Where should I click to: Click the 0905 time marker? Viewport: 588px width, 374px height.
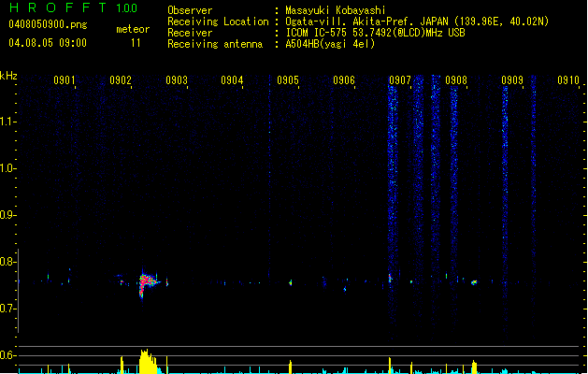(288, 79)
